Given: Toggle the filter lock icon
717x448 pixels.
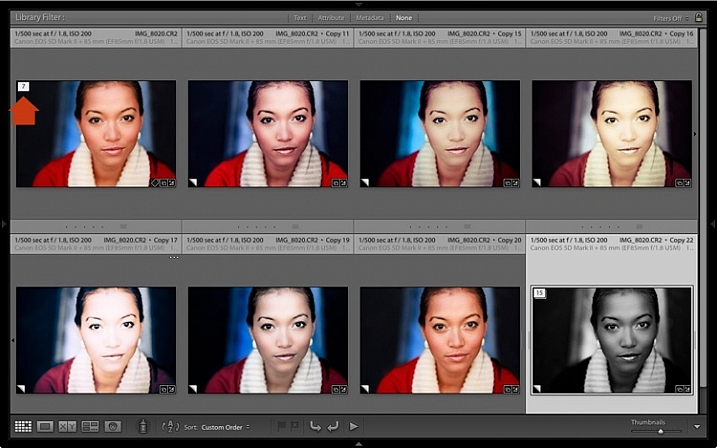Looking at the screenshot, I should 698,17.
